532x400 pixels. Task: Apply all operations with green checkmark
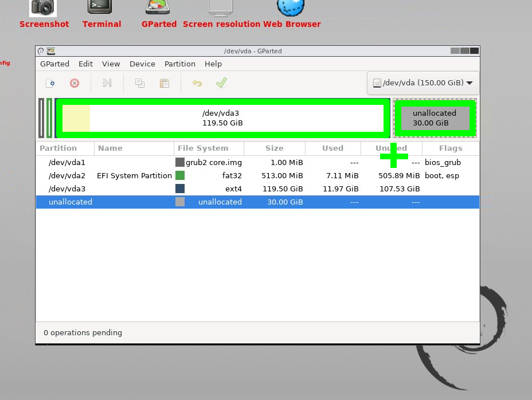coord(221,83)
